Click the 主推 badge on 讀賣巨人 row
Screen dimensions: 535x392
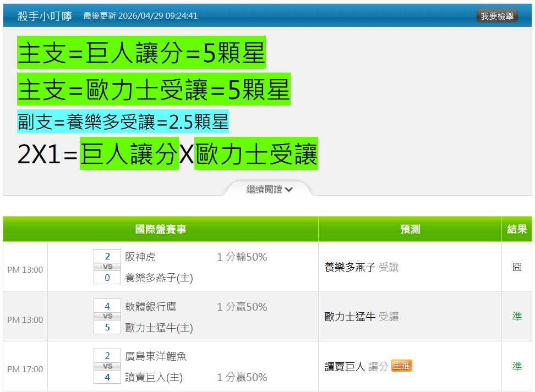402,366
